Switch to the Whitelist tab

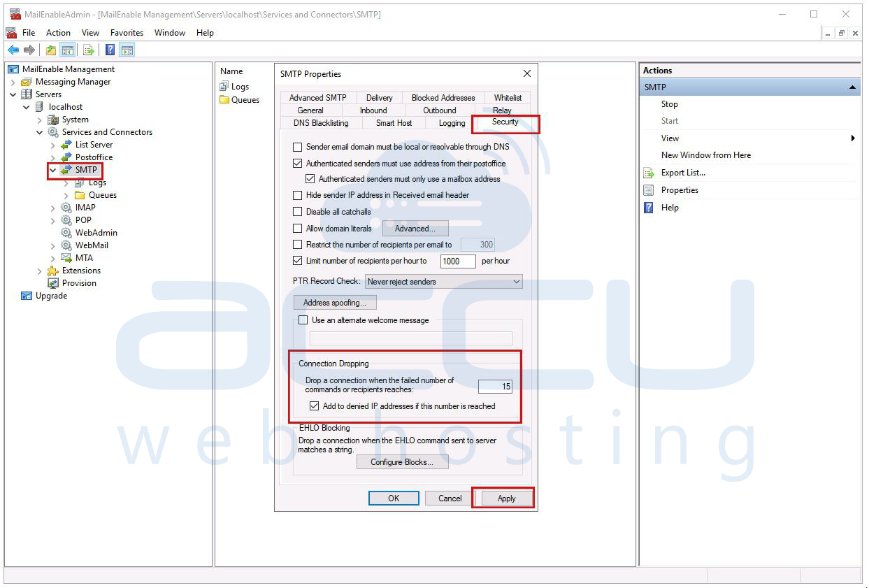click(x=508, y=98)
